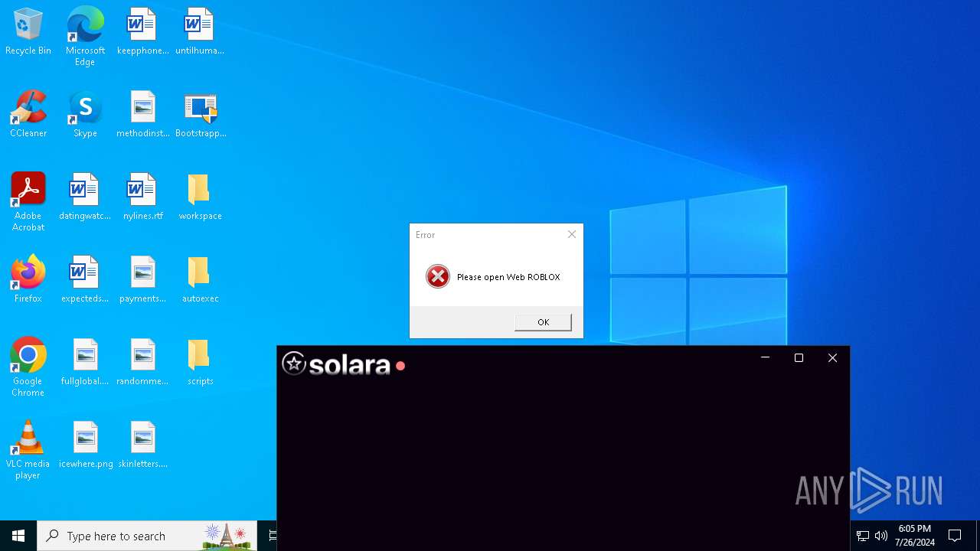Select the workspace folder
The height and width of the screenshot is (551, 980).
point(200,197)
